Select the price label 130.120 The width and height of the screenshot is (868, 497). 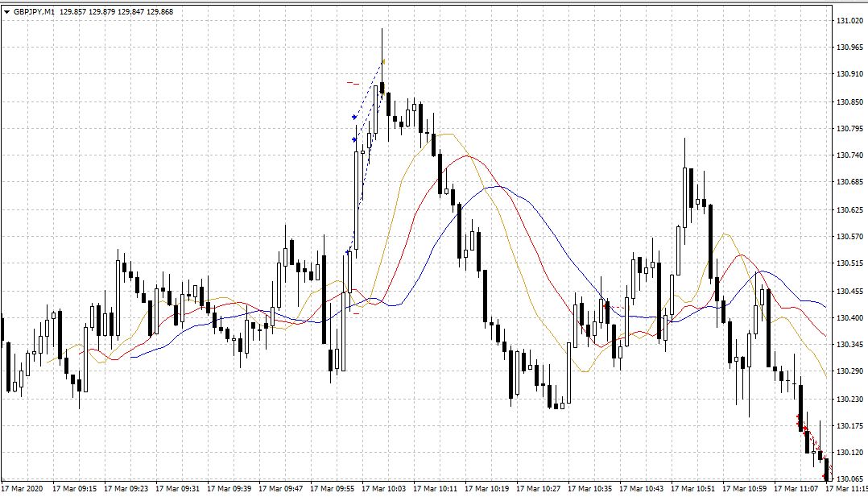pos(849,453)
